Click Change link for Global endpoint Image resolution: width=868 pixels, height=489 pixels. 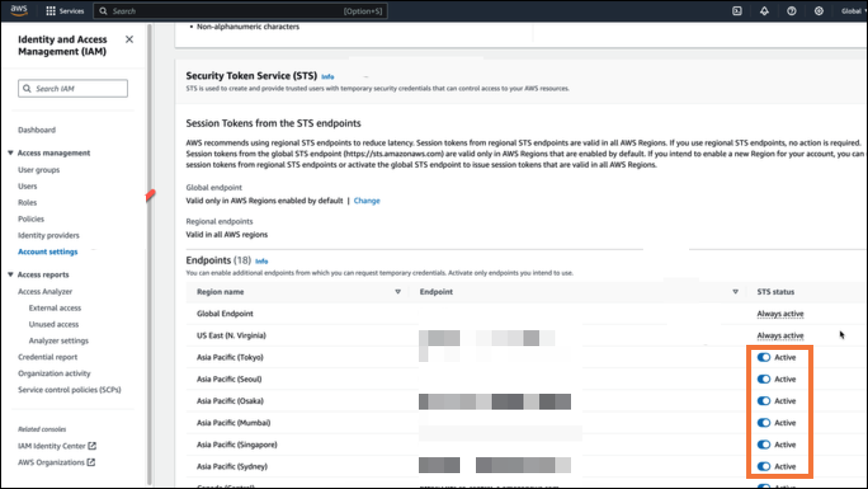[367, 201]
